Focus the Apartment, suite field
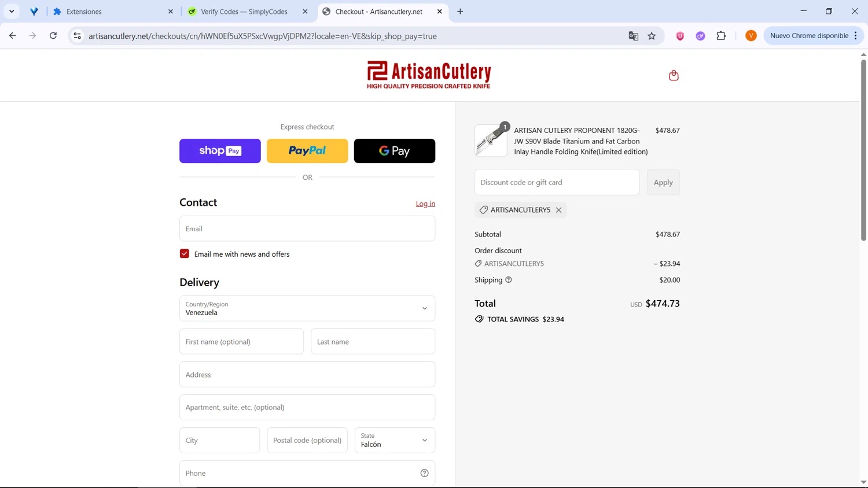Viewport: 868px width, 488px height. [307, 408]
